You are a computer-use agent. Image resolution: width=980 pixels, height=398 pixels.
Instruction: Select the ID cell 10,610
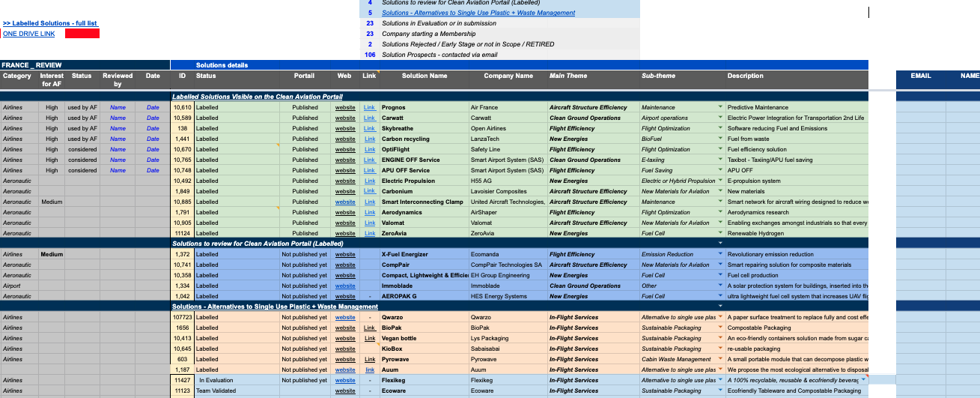click(x=183, y=107)
